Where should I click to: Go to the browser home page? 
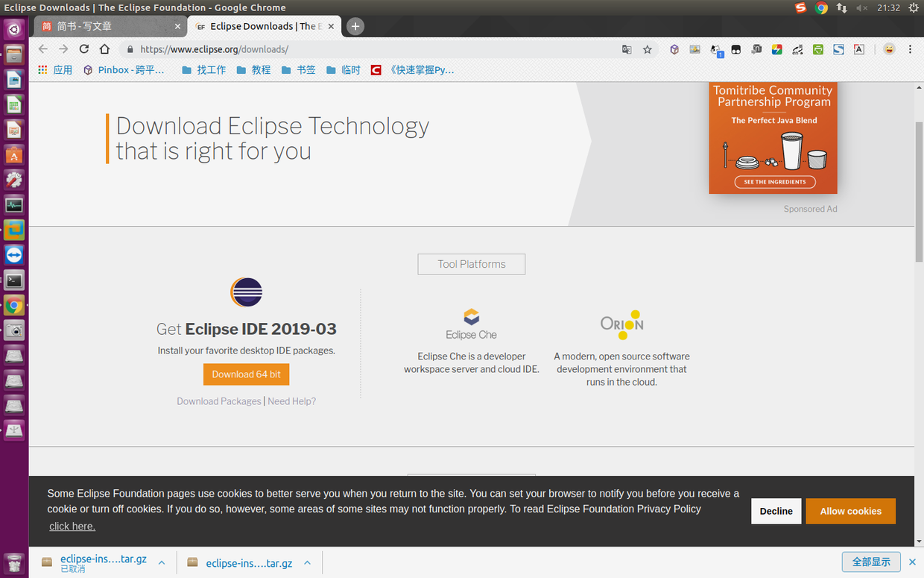click(105, 49)
